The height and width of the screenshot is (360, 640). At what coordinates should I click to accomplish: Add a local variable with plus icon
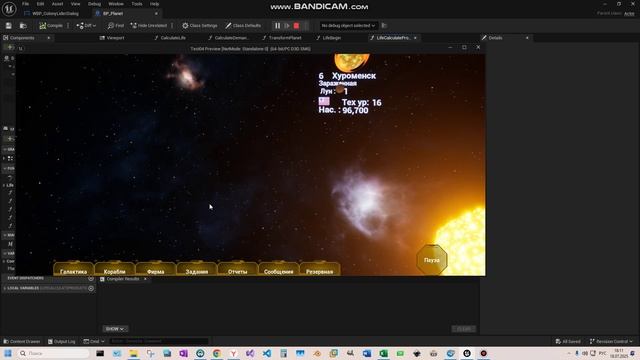91,288
